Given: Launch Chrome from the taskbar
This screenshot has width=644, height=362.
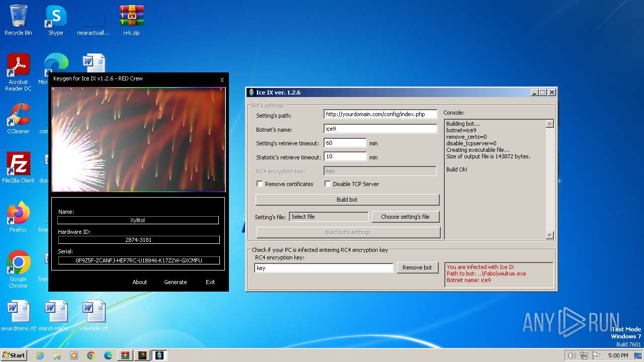Looking at the screenshot, I should (x=91, y=355).
